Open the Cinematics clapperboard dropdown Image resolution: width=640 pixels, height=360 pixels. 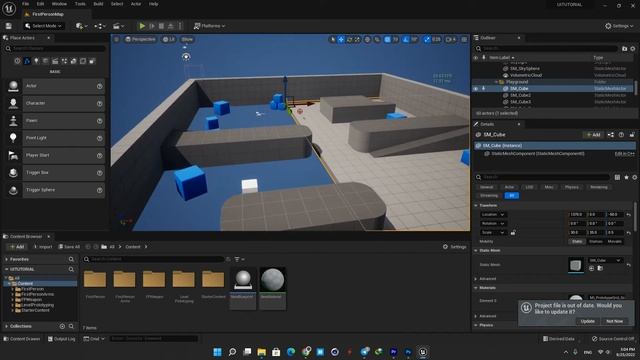(x=118, y=26)
